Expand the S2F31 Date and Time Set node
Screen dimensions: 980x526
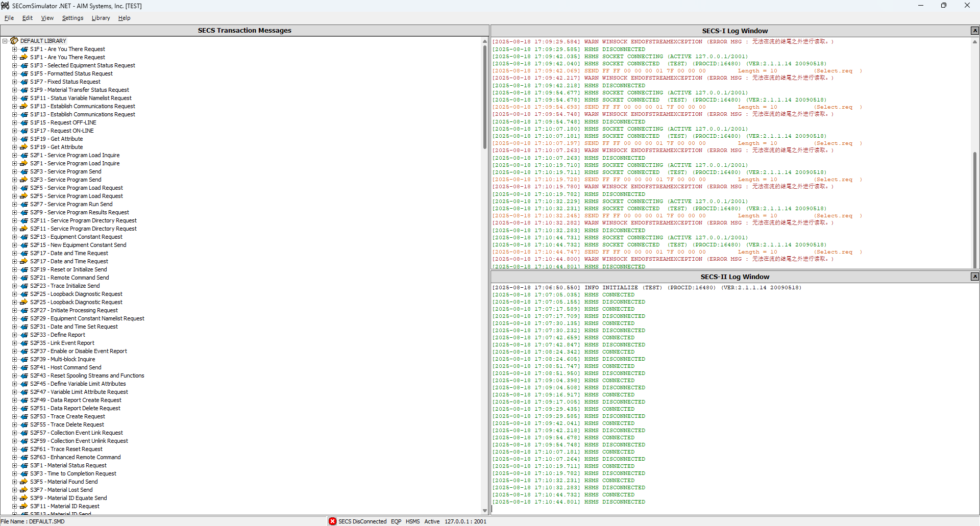pyautogui.click(x=15, y=327)
